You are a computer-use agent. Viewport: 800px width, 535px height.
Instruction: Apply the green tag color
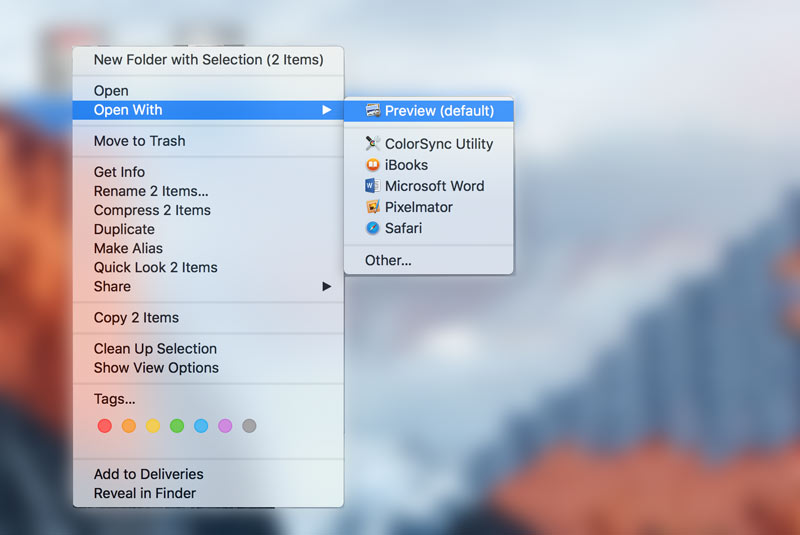click(x=177, y=426)
